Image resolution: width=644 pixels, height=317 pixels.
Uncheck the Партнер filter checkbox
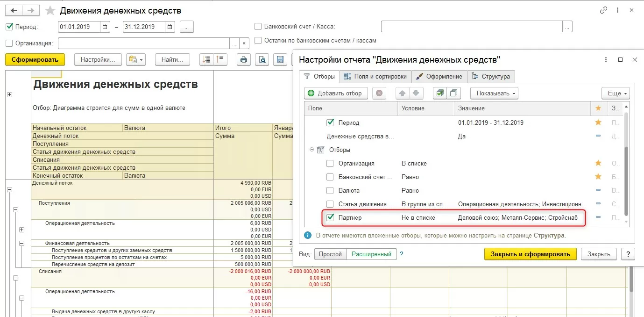330,217
